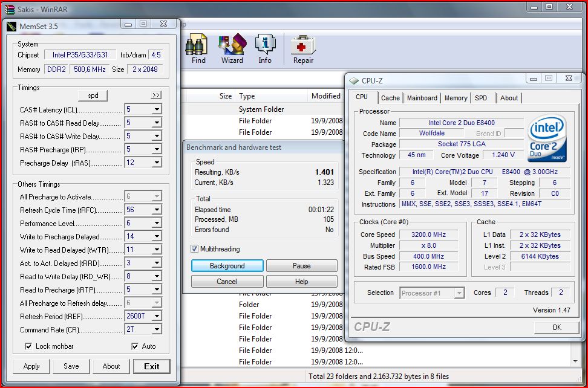Click the Rated FSB value 1600.0 MHz
Viewport: 588px width, 388px height.
click(429, 267)
